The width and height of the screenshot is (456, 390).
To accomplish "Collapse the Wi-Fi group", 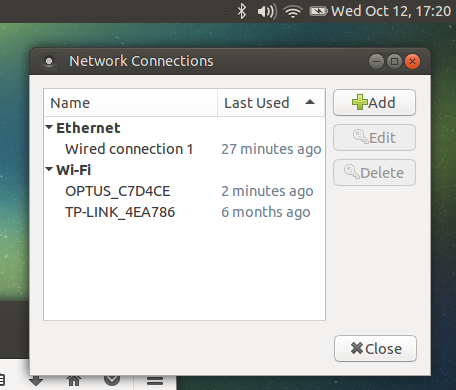I will [x=49, y=169].
